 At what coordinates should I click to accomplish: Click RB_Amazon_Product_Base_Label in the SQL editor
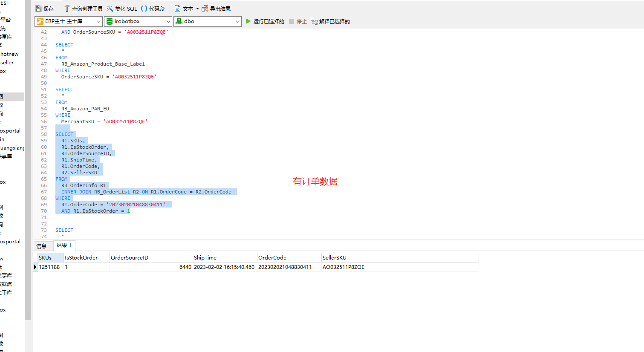103,64
